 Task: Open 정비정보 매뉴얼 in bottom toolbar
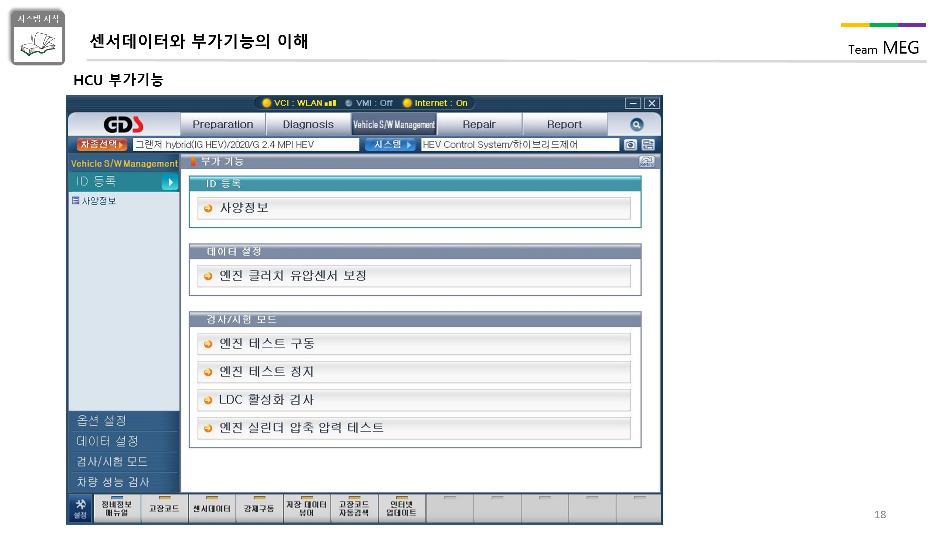pos(117,509)
